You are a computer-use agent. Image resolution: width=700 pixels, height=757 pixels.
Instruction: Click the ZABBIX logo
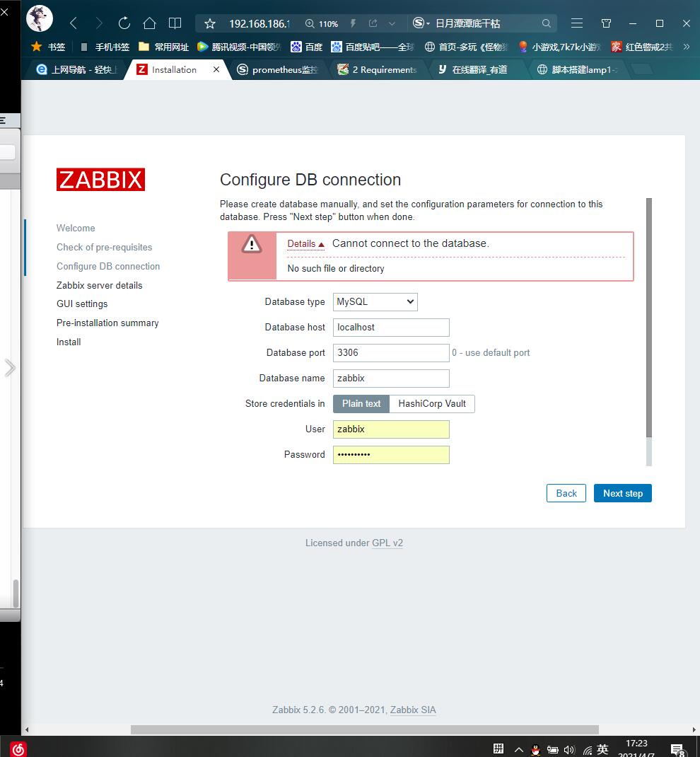tap(101, 180)
